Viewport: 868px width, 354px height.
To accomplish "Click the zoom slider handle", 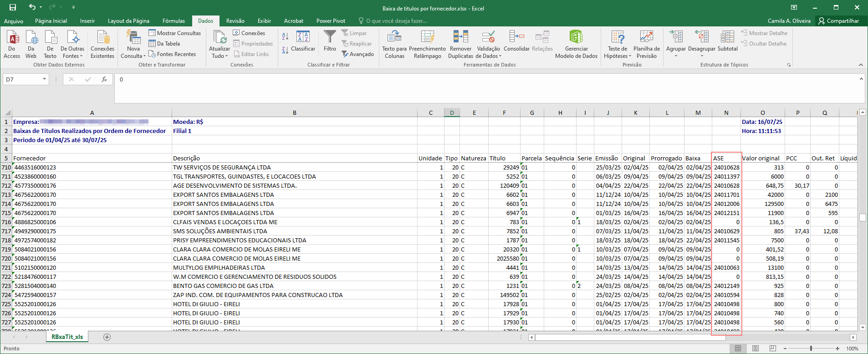I will point(811,349).
